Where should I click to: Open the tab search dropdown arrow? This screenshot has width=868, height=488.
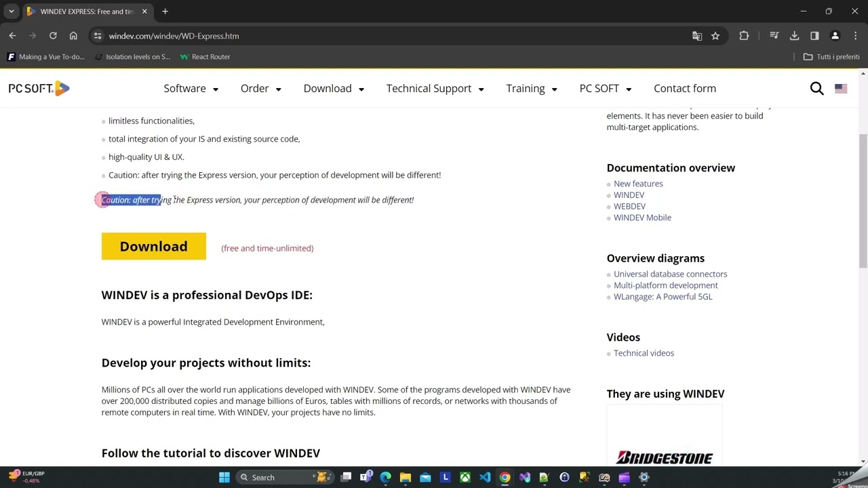pos(12,12)
